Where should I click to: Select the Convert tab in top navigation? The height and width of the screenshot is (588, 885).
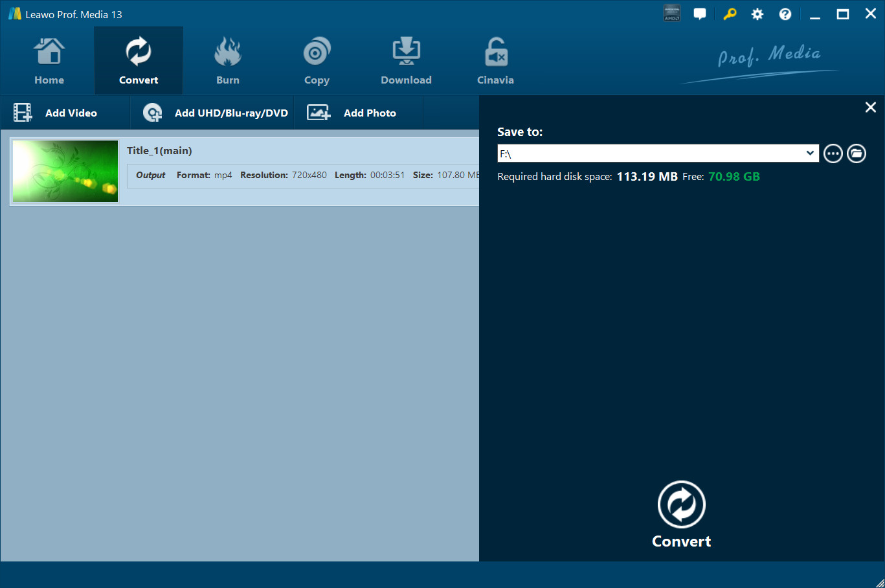[139, 62]
